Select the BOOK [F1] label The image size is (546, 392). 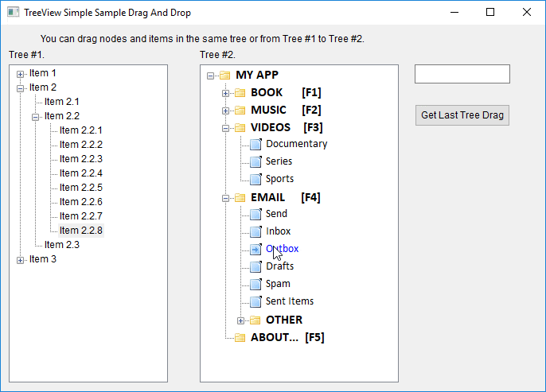(286, 92)
